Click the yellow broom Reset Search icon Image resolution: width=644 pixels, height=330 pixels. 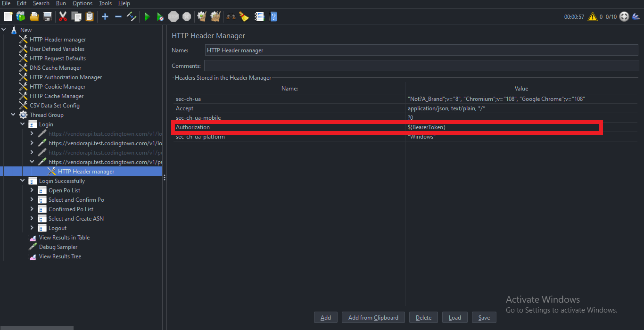point(244,16)
